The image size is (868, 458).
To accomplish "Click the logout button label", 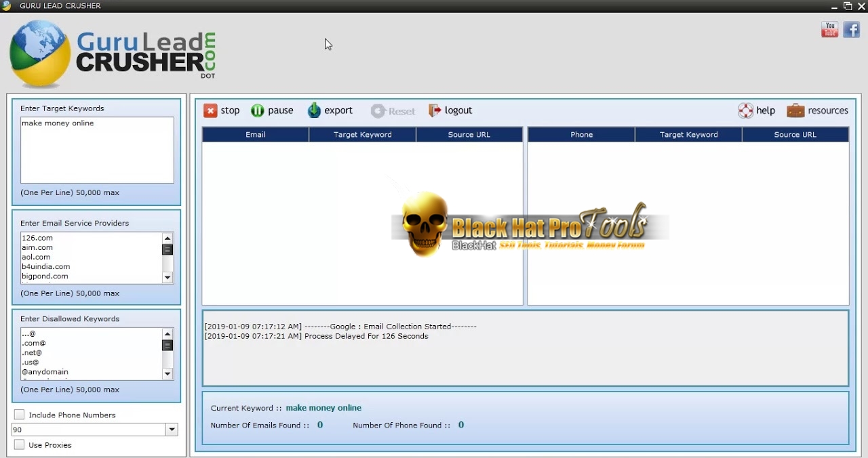I will click(458, 110).
